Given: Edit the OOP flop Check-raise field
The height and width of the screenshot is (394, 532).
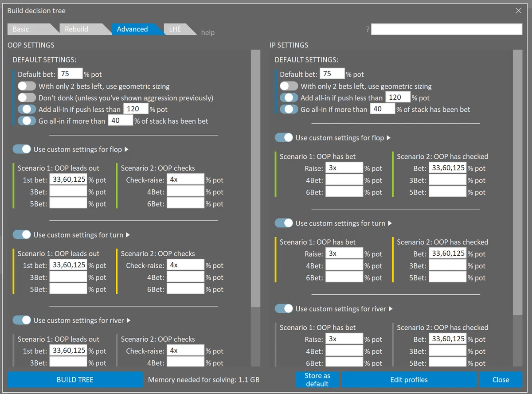Looking at the screenshot, I should point(186,179).
